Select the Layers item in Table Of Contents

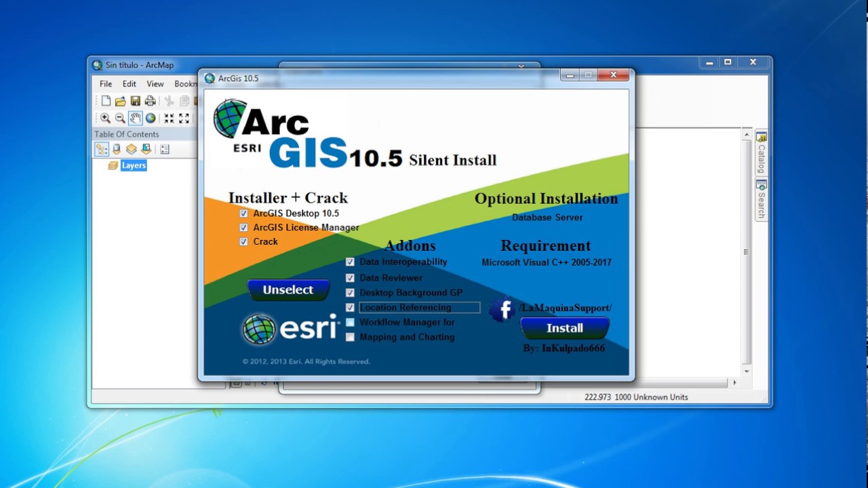point(134,165)
